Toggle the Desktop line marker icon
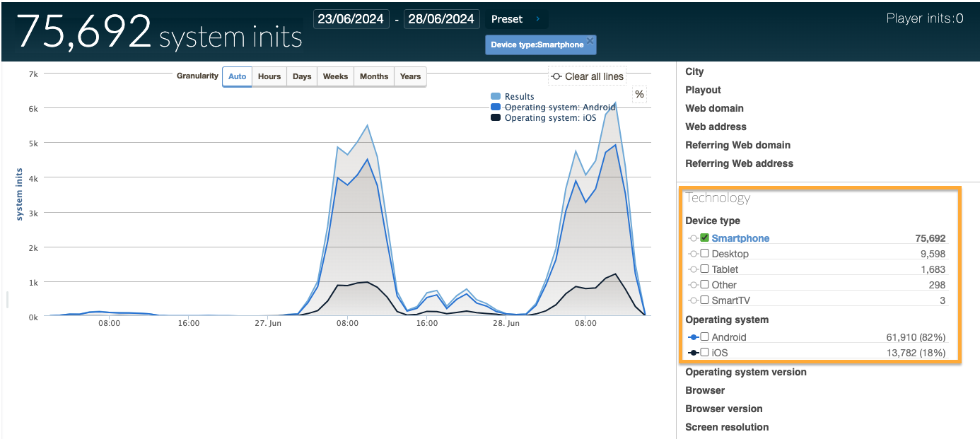This screenshot has height=439, width=980. pyautogui.click(x=693, y=254)
